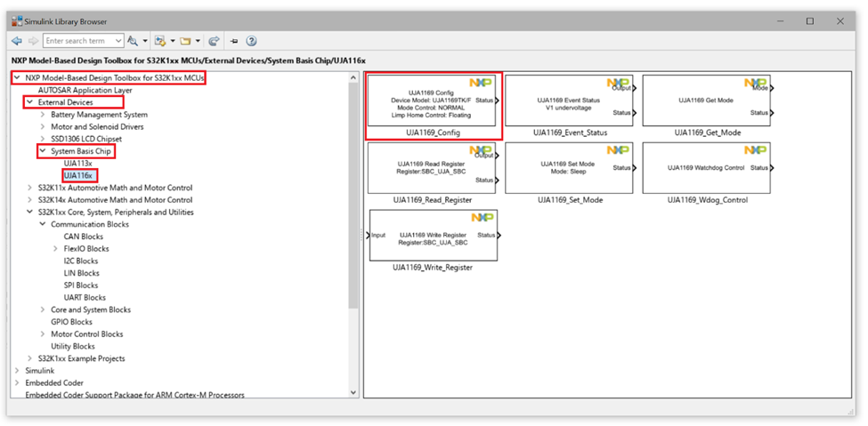Select Utility Blocks
The height and width of the screenshot is (426, 868).
(x=73, y=346)
